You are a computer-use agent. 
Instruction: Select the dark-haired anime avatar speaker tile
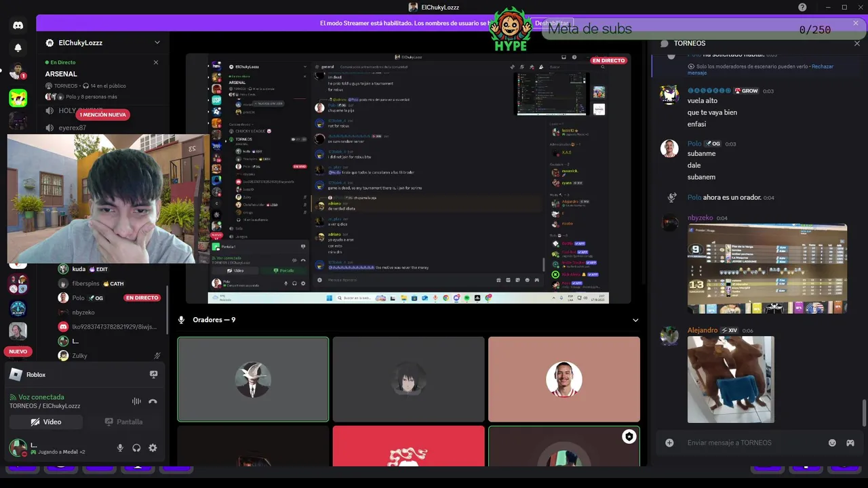[408, 380]
